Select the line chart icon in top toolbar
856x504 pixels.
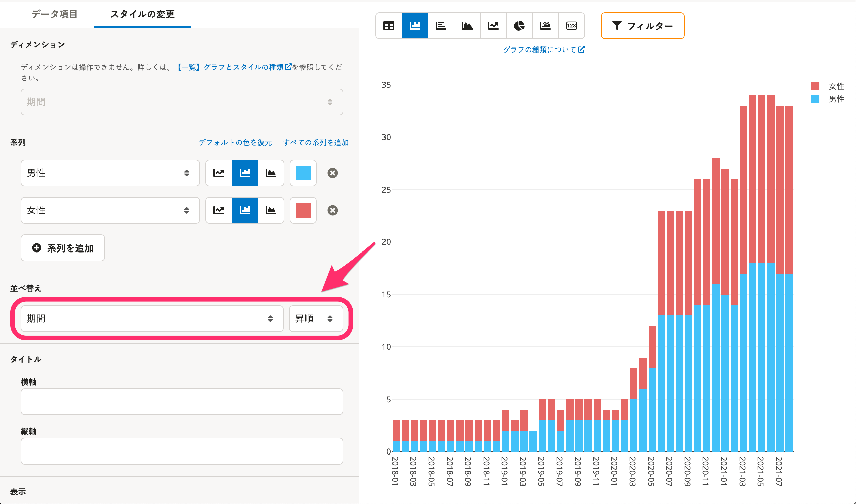tap(493, 26)
